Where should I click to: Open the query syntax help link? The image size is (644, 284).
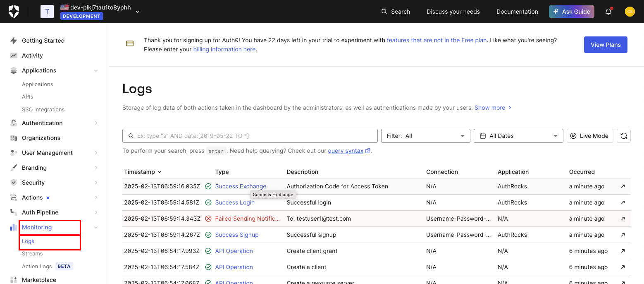(x=346, y=151)
